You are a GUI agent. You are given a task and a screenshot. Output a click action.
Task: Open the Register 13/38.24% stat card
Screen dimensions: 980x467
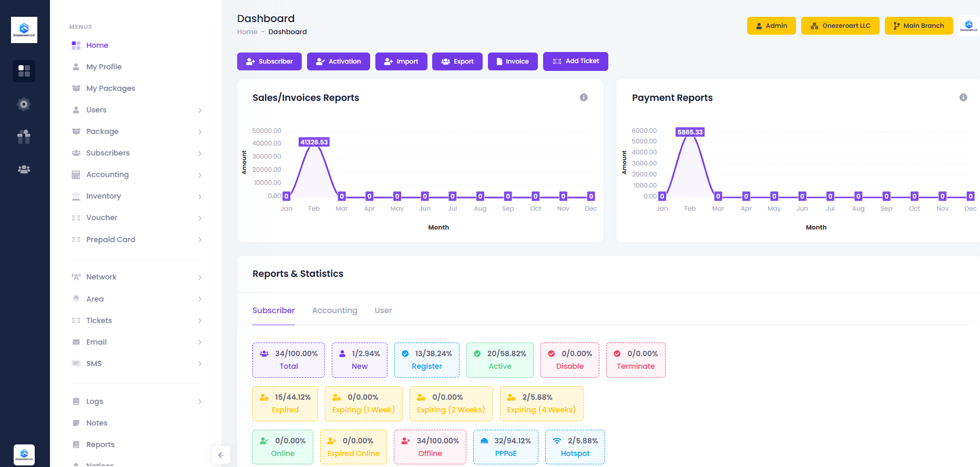point(427,360)
